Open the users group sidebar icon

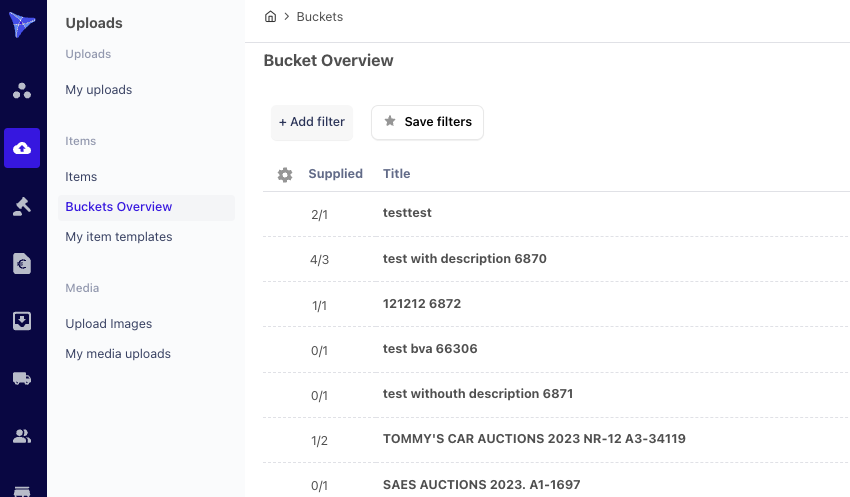coord(22,436)
